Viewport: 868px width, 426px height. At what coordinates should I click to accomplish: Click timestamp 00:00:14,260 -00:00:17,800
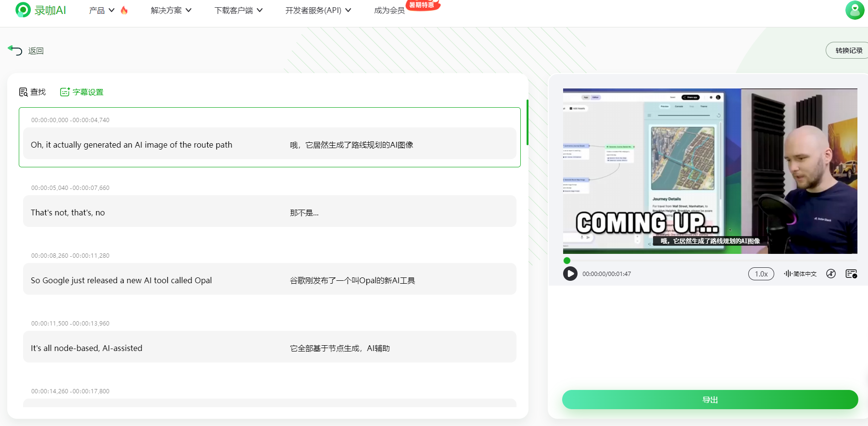pyautogui.click(x=70, y=391)
